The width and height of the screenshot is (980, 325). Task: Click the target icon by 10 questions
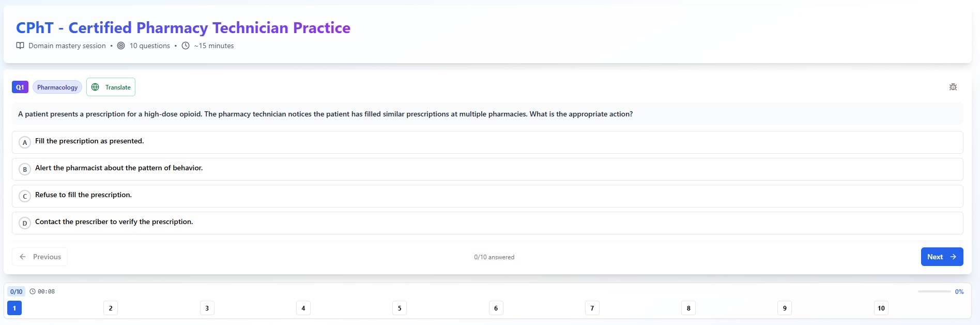[x=121, y=46]
